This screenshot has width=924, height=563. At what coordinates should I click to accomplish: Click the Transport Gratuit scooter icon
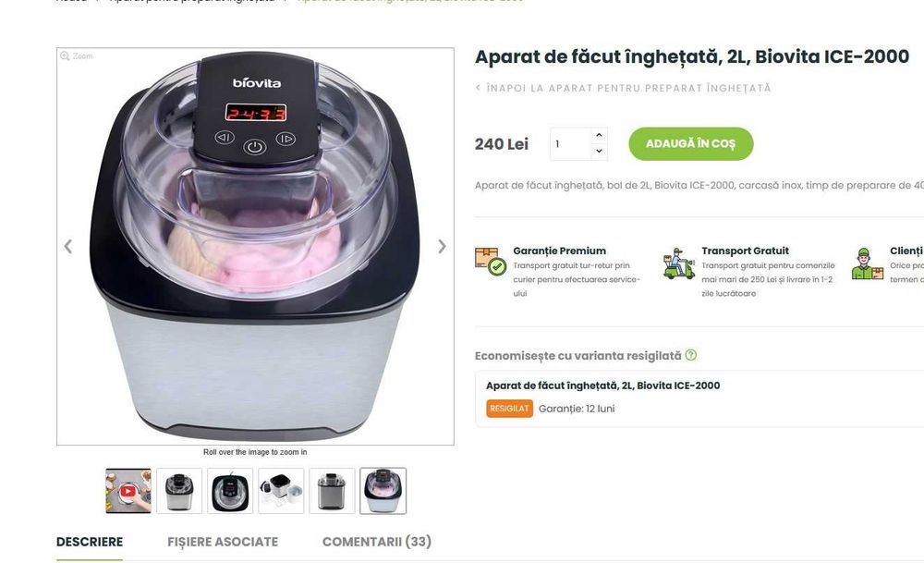pos(679,263)
